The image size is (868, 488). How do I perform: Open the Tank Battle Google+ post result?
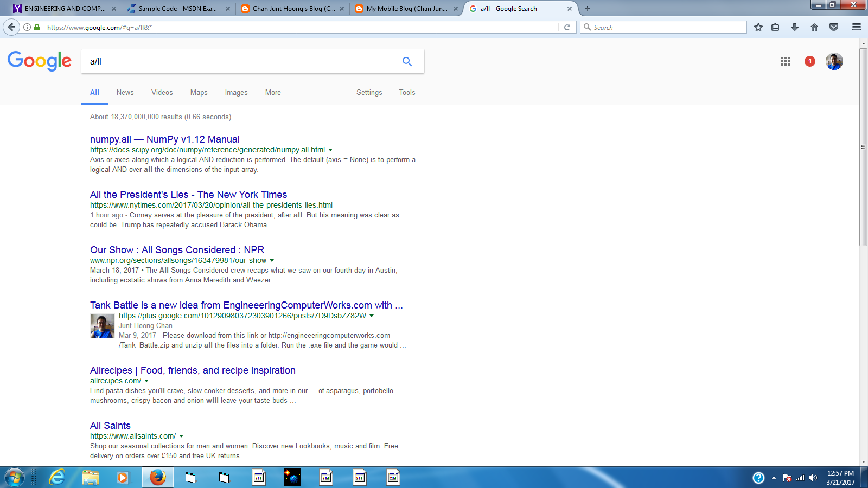(x=246, y=305)
